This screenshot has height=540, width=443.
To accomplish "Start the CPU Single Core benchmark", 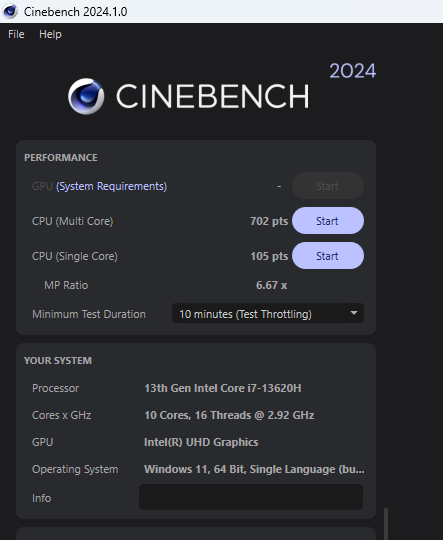I will coord(328,256).
